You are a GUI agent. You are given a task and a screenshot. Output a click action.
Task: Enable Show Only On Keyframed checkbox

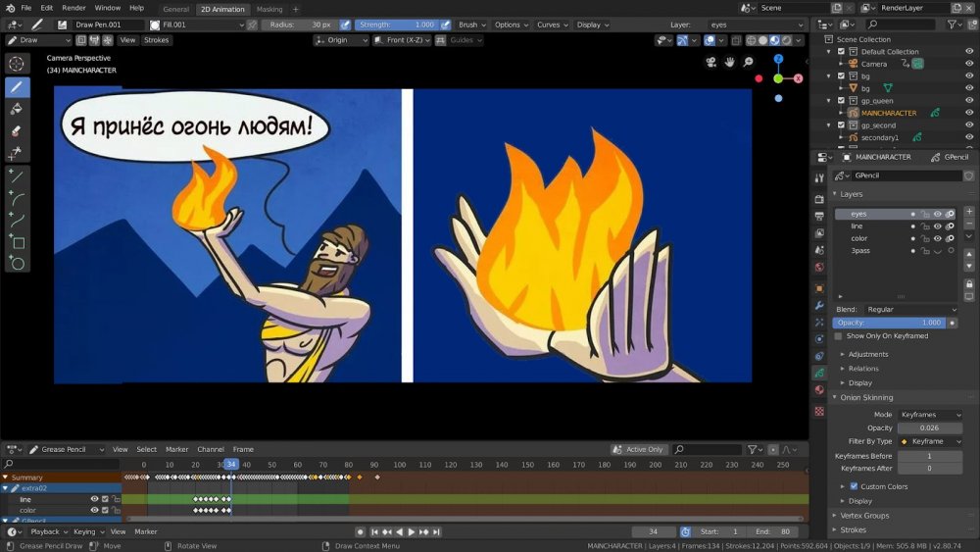tap(839, 336)
